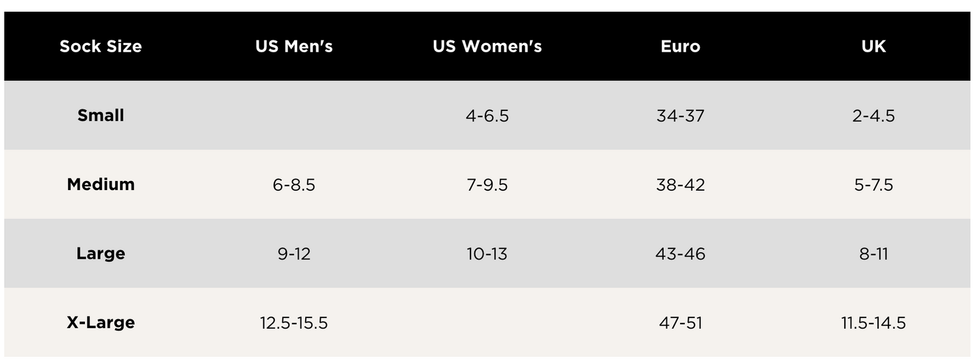Click the Small sock size row label
Viewport: 980px width, 360px height.
[x=101, y=116]
